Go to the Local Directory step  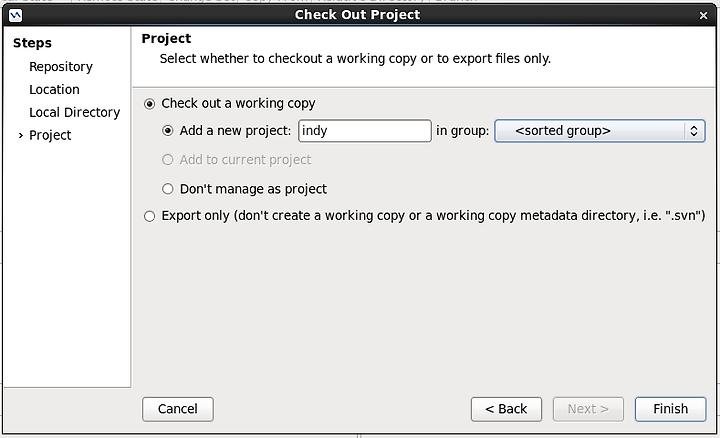tap(74, 112)
